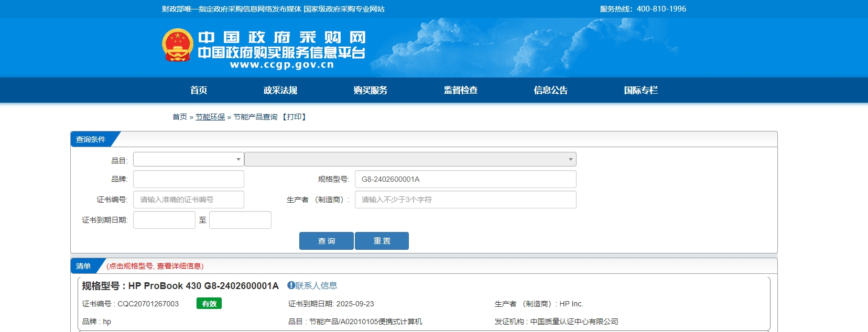The height and width of the screenshot is (332, 868).
Task: Open the 购买服务 navigation item
Action: [x=371, y=90]
